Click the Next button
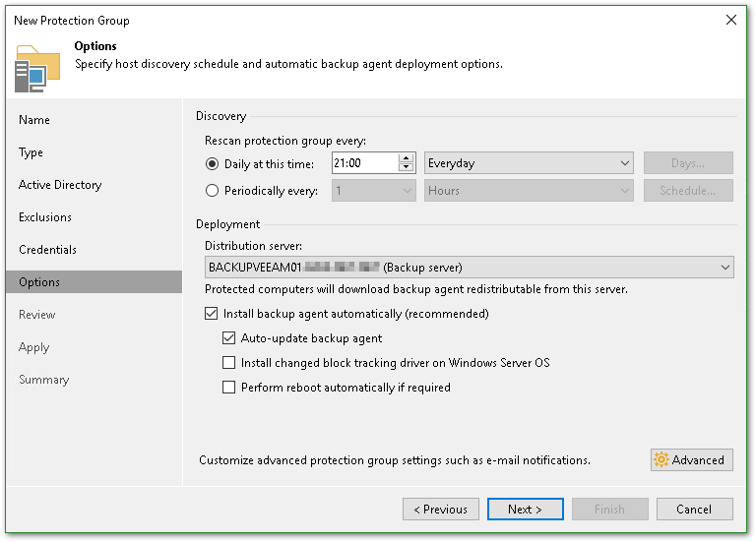Image resolution: width=756 pixels, height=542 pixels. click(x=525, y=510)
